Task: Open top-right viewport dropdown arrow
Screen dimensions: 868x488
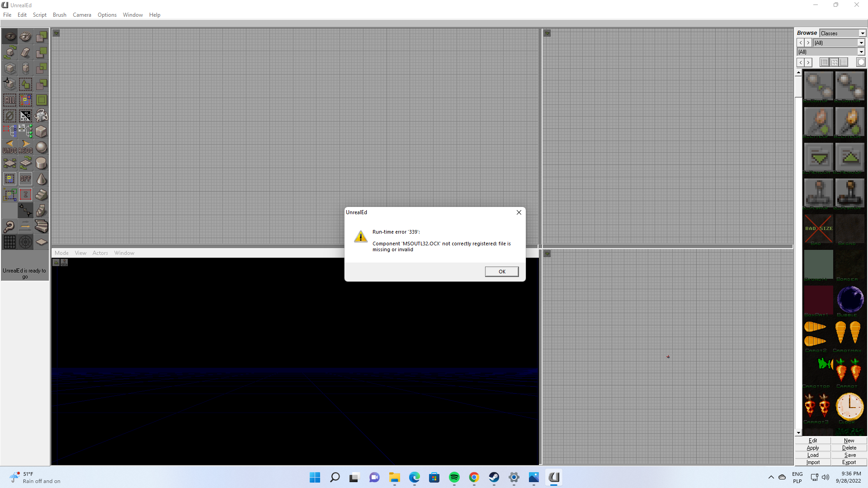Action: tap(547, 33)
